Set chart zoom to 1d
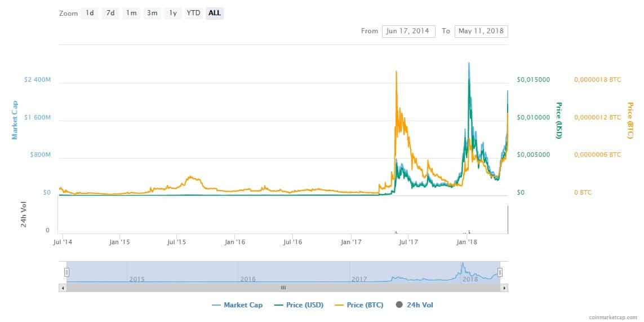The width and height of the screenshot is (644, 322). (89, 13)
